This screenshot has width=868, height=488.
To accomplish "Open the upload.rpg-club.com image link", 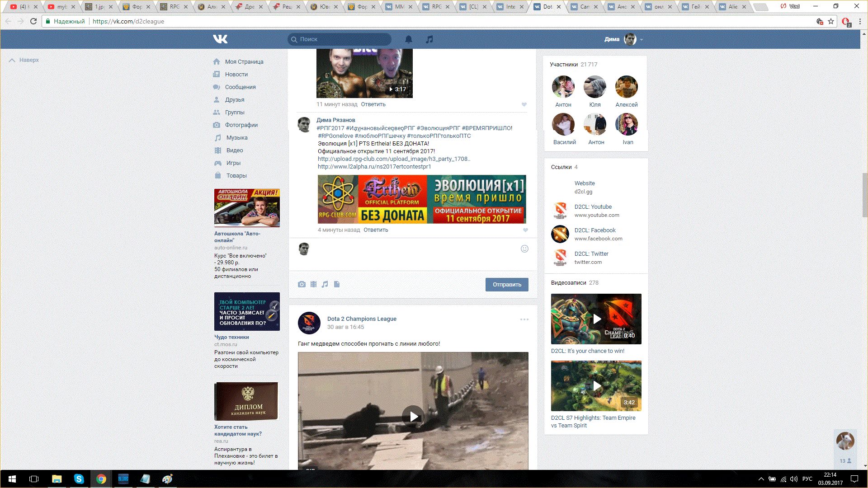I will coord(394,159).
